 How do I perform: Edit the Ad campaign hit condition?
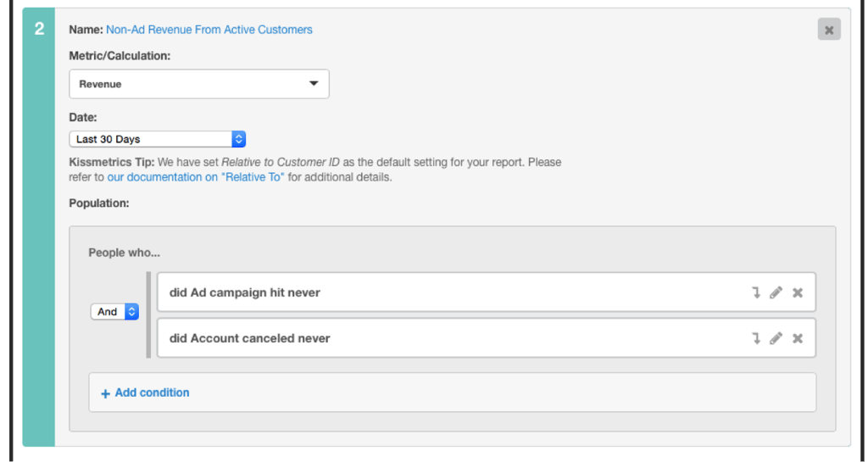click(x=776, y=292)
